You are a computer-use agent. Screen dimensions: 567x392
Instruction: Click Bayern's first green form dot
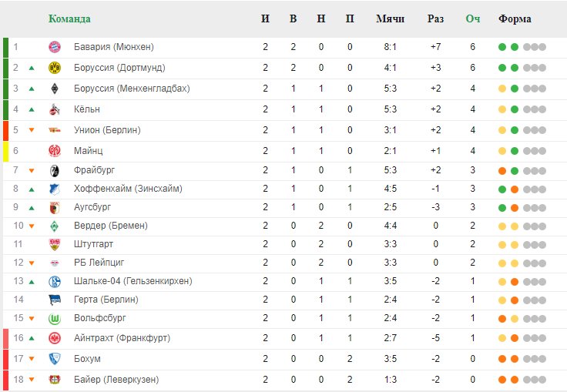click(x=502, y=47)
